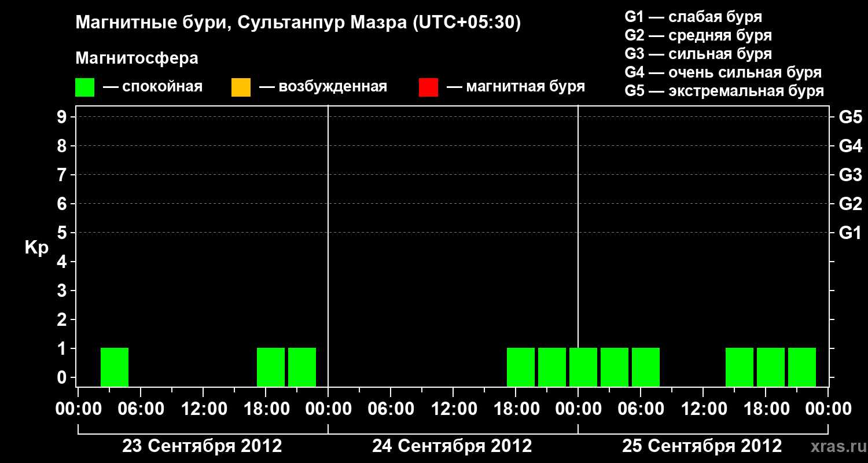Click the 06:00 time label for 23 Сентября
The image size is (868, 463).
[140, 409]
